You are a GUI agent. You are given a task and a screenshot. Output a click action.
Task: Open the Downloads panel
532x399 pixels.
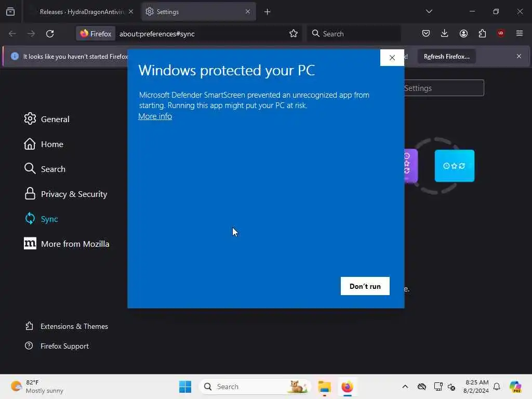point(445,33)
